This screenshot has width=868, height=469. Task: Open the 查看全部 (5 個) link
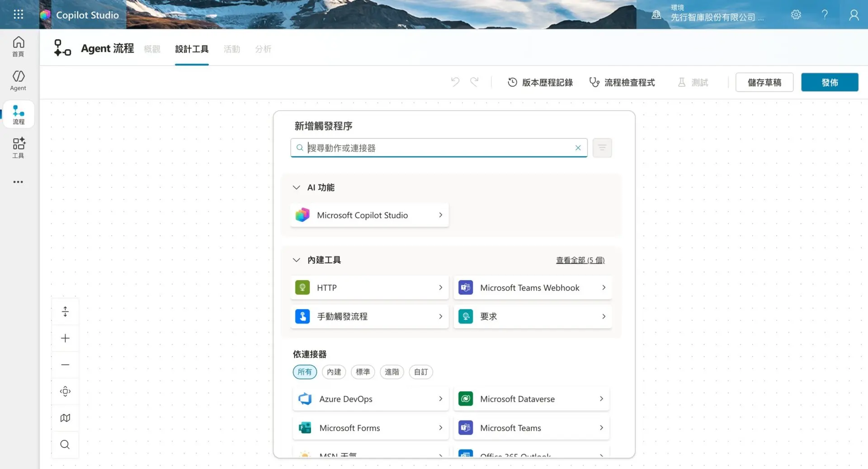pyautogui.click(x=580, y=260)
